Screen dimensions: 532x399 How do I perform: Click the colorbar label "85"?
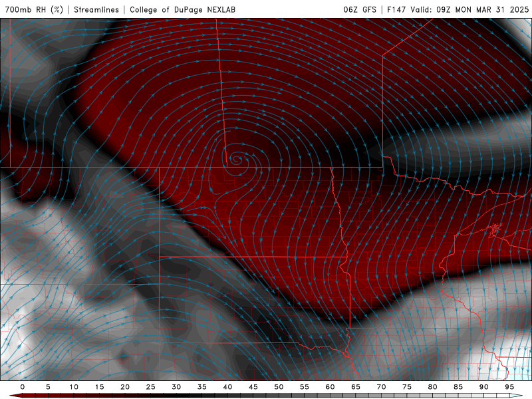pos(458,387)
